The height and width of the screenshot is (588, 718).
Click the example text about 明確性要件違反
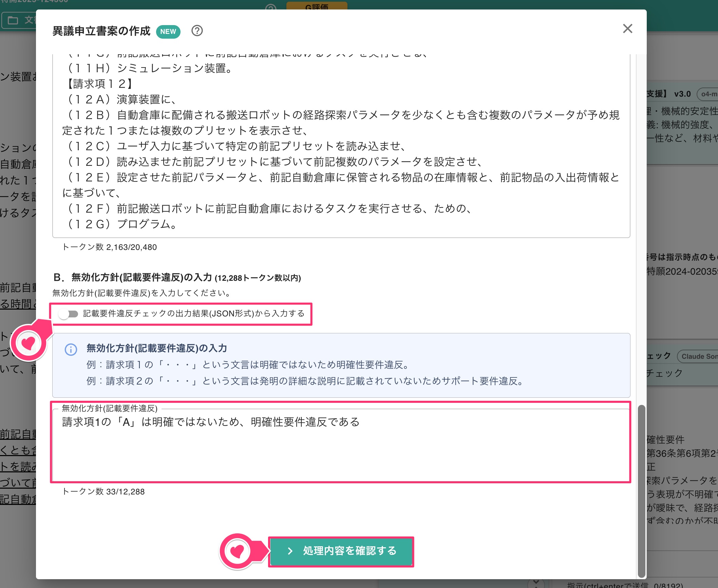click(x=248, y=365)
